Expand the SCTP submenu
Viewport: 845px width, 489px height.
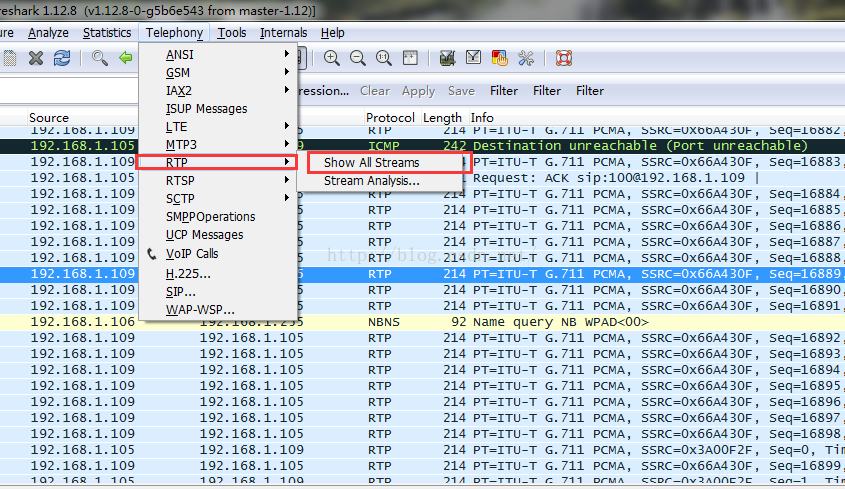pos(218,198)
